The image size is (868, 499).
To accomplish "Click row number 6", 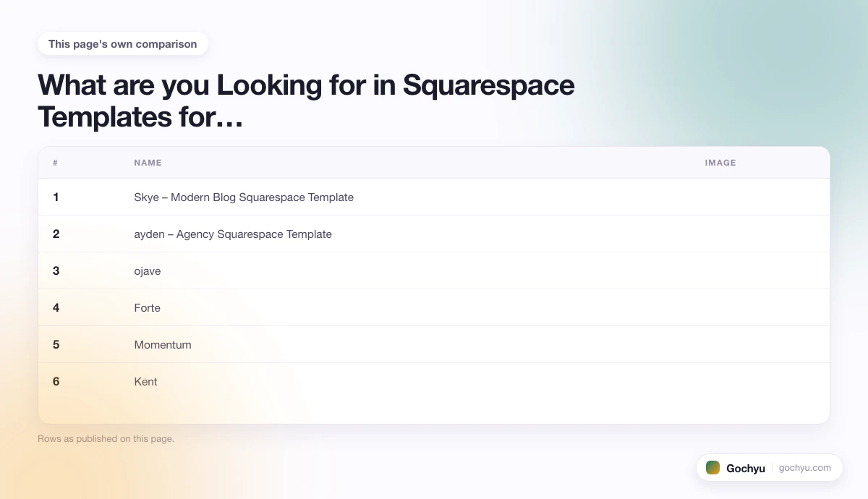I will [x=56, y=382].
